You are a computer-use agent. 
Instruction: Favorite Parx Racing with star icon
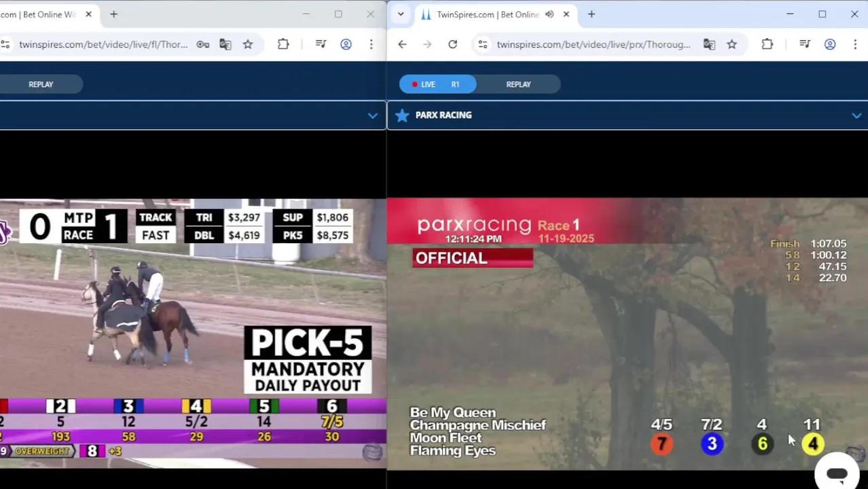[402, 115]
